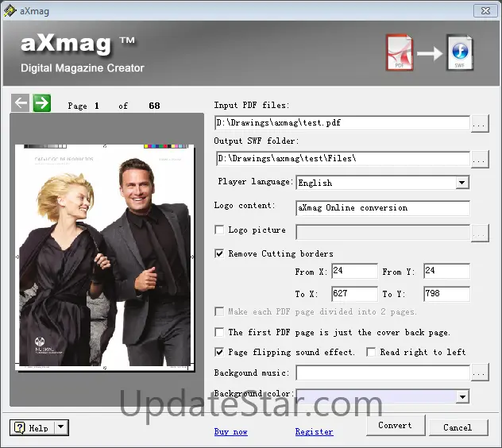Click the aXmag title bar app icon
This screenshot has width=502, height=448.
10,10
